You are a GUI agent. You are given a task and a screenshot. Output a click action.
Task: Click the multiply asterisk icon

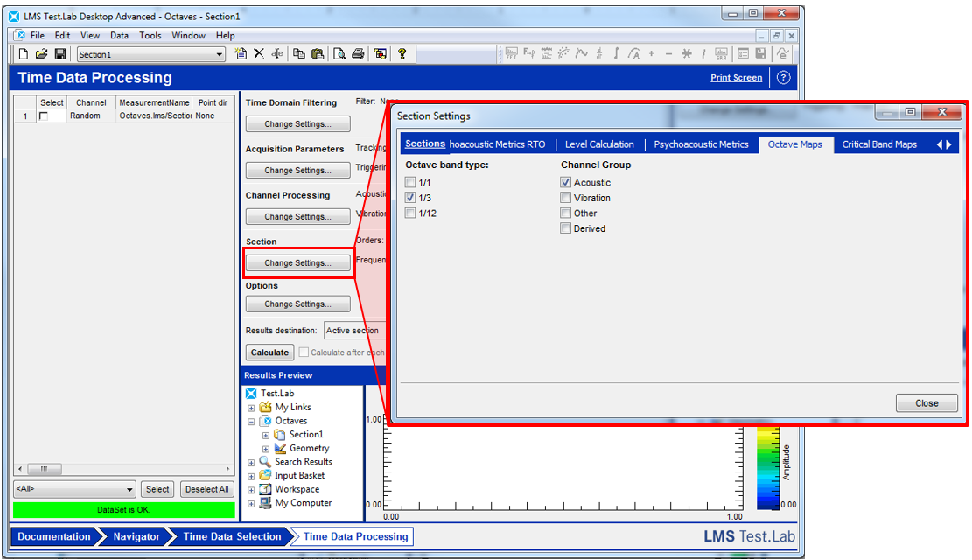[x=686, y=54]
